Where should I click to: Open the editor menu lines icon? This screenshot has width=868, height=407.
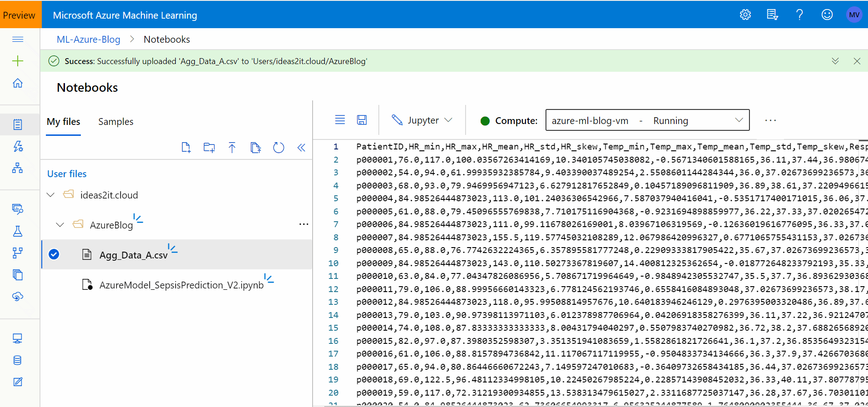[x=340, y=120]
